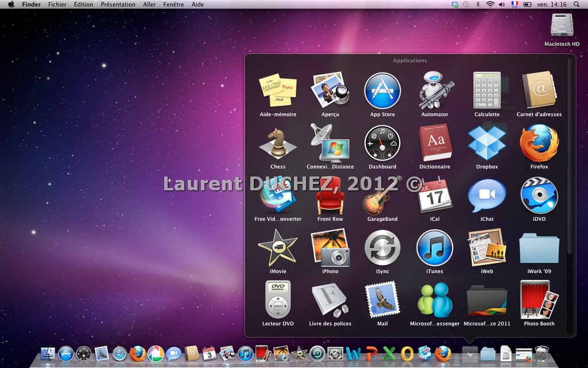Open the Édition menu
Viewport: 588px width, 368px height.
(x=84, y=5)
